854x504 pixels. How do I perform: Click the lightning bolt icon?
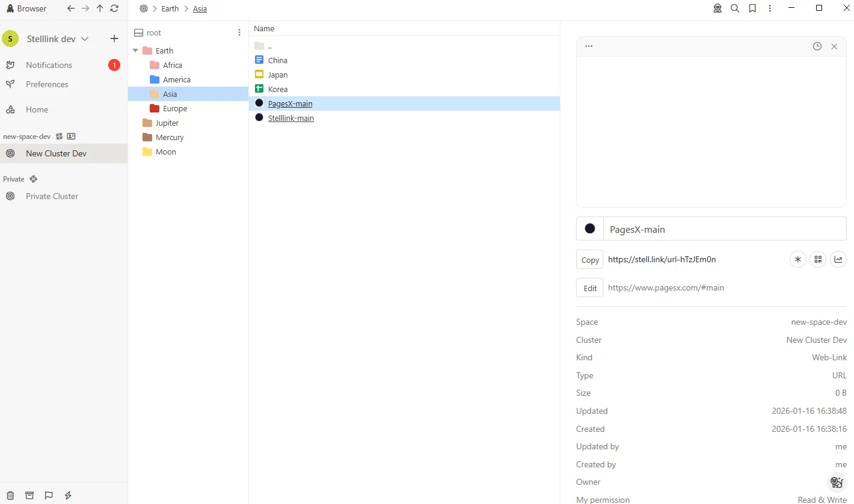68,495
